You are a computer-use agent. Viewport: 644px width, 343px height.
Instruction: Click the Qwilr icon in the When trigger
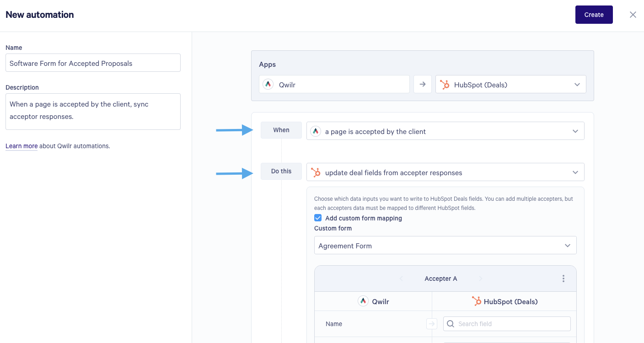tap(316, 131)
